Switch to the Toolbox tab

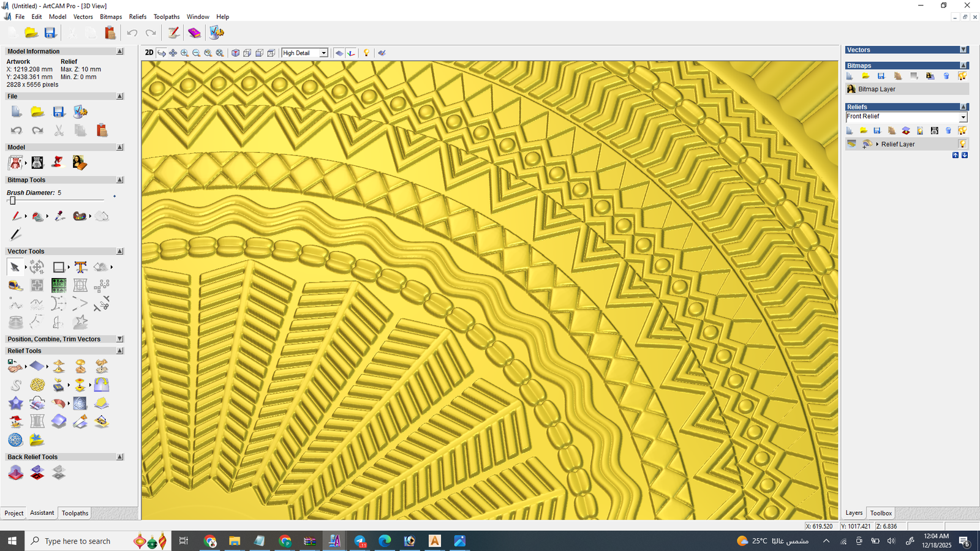pos(881,513)
